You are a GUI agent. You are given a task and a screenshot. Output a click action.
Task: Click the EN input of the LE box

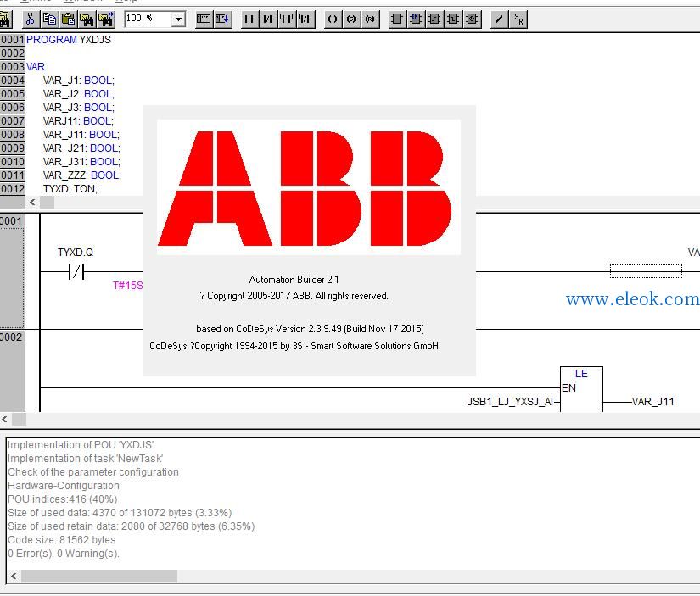[568, 388]
